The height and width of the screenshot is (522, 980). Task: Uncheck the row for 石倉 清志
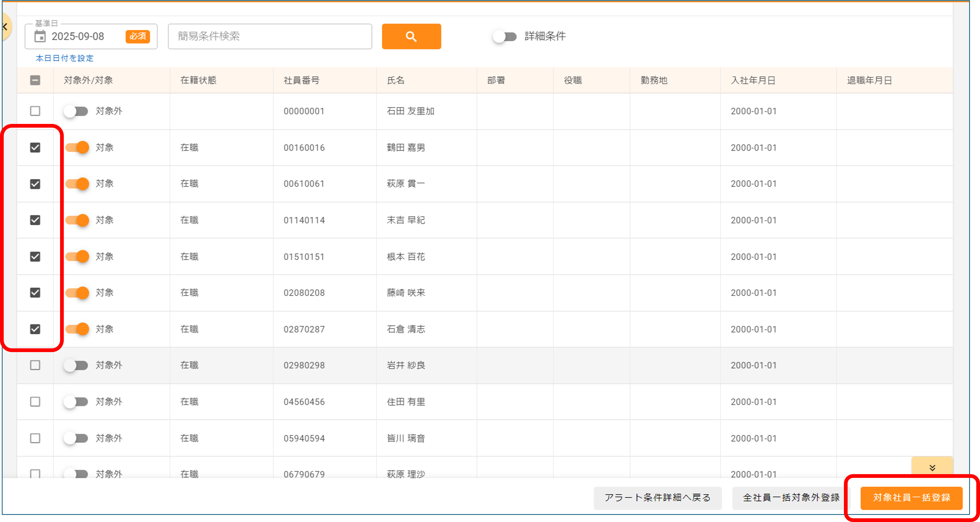click(35, 329)
